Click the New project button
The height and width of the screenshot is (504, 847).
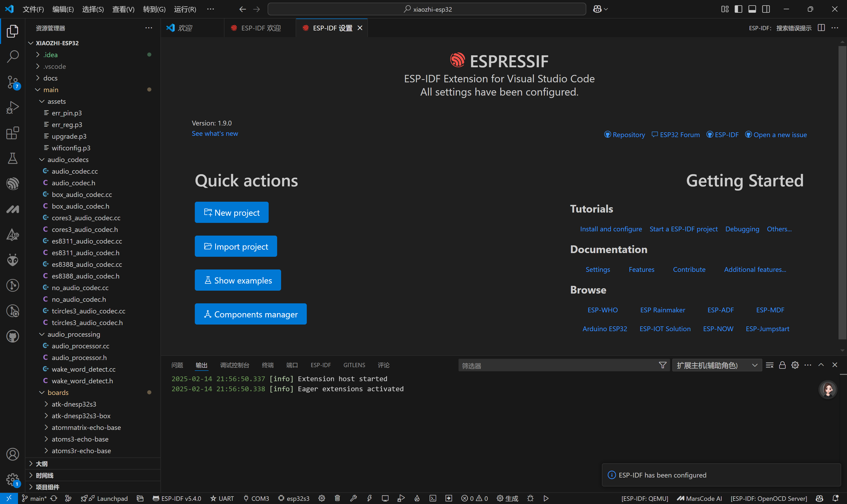(231, 213)
